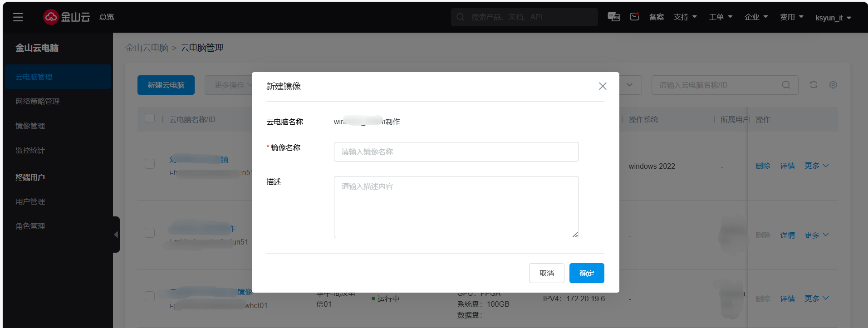Viewport: 868px width, 328px height.
Task: Open the ksyun_it account dropdown
Action: click(833, 18)
